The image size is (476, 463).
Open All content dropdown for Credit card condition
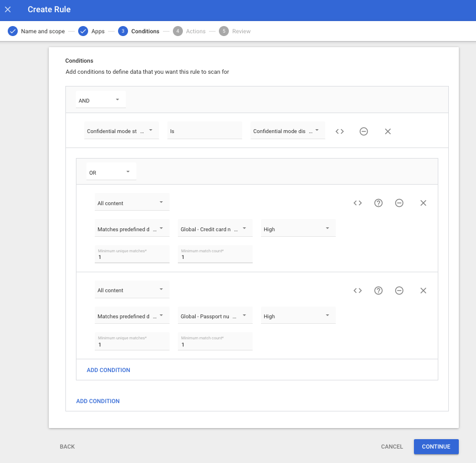pyautogui.click(x=132, y=202)
